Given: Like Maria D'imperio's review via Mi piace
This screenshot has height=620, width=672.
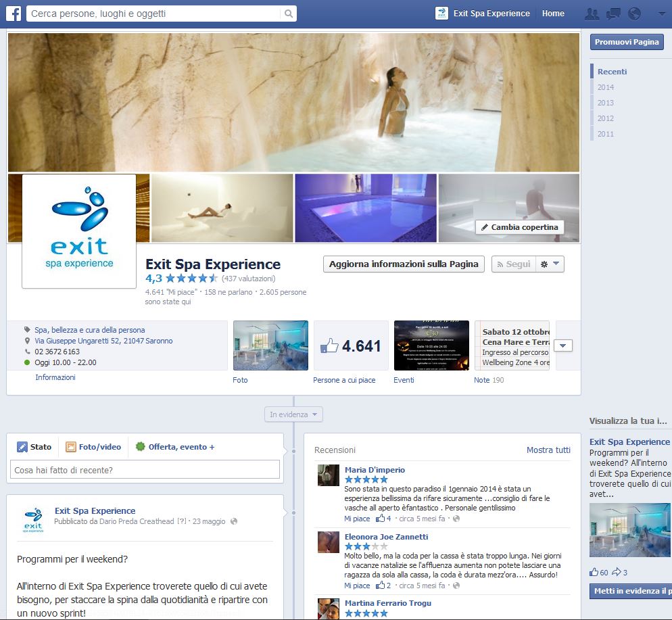Looking at the screenshot, I should [357, 519].
